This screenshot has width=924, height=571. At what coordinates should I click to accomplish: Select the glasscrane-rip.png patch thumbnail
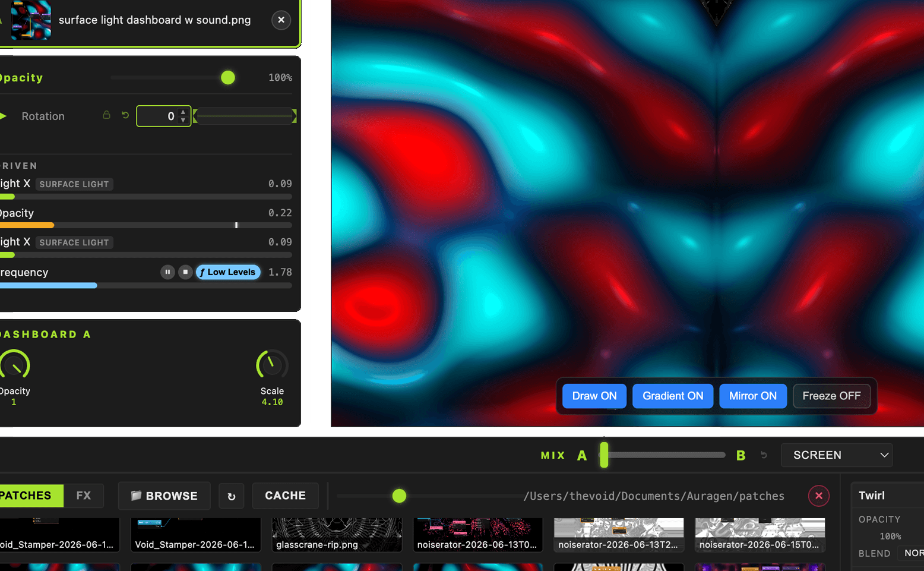tap(337, 534)
